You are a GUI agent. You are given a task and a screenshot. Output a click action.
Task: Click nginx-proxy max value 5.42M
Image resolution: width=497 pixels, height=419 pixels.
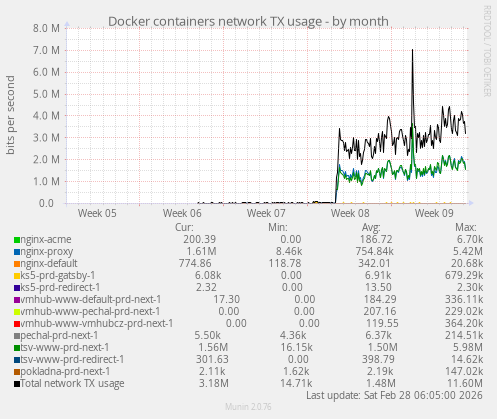[x=468, y=252]
